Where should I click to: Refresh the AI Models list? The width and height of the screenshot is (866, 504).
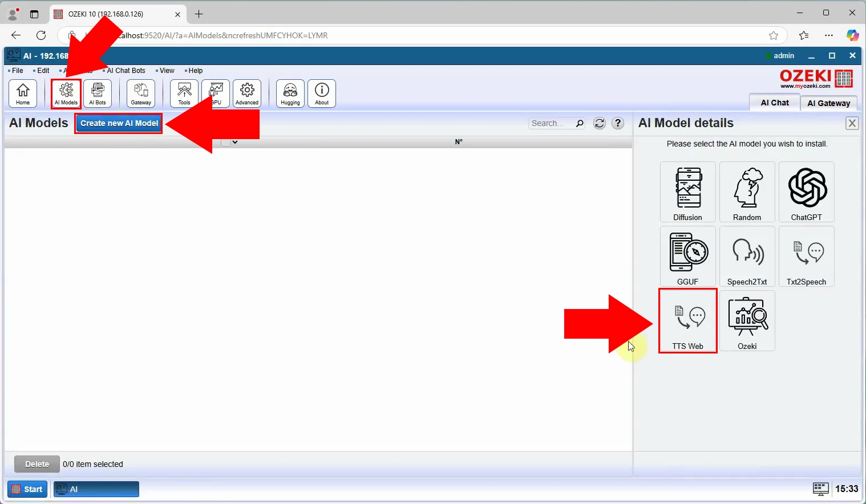click(x=600, y=123)
